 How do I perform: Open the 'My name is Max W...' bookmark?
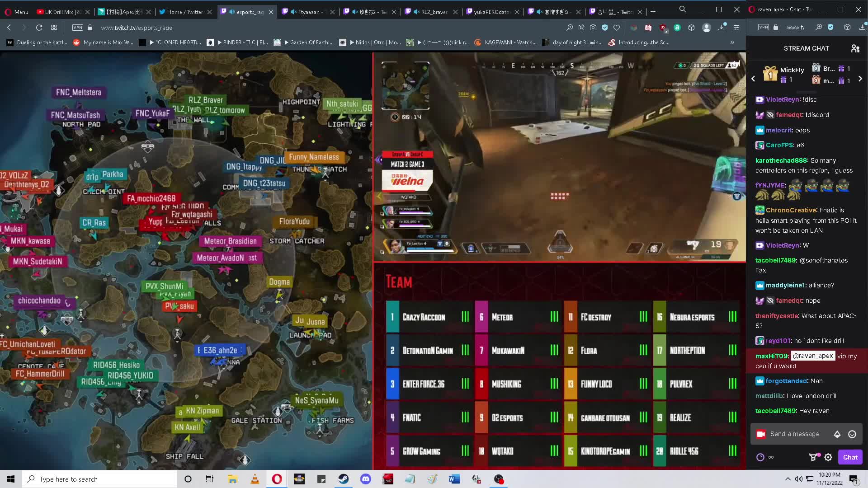coord(103,42)
